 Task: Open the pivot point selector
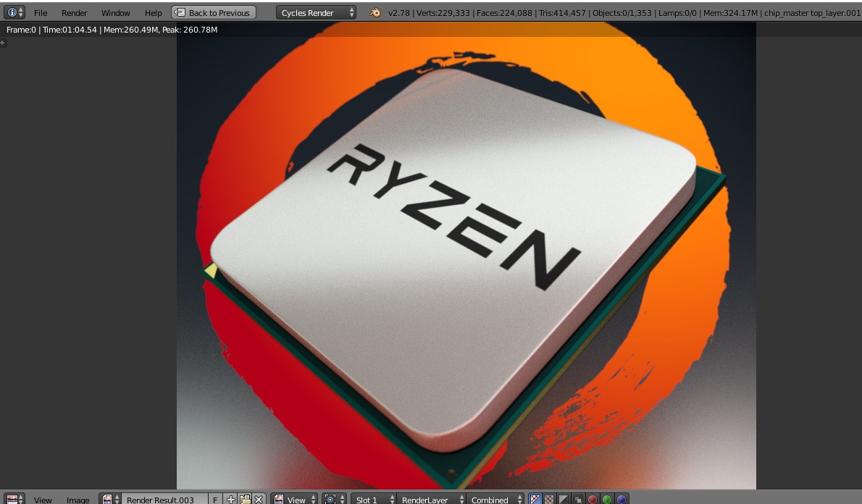[x=334, y=499]
